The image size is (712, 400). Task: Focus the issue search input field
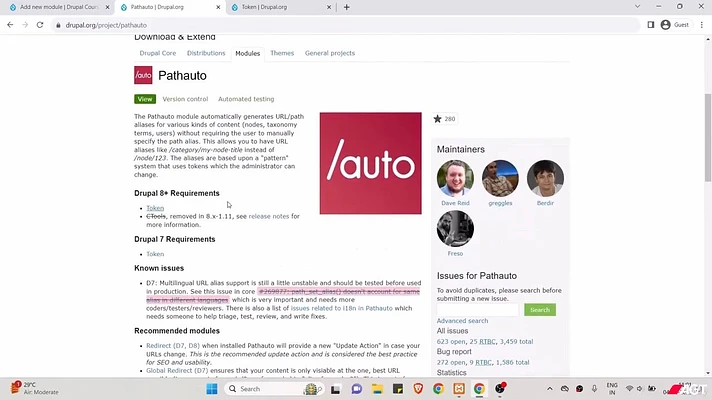(x=477, y=310)
